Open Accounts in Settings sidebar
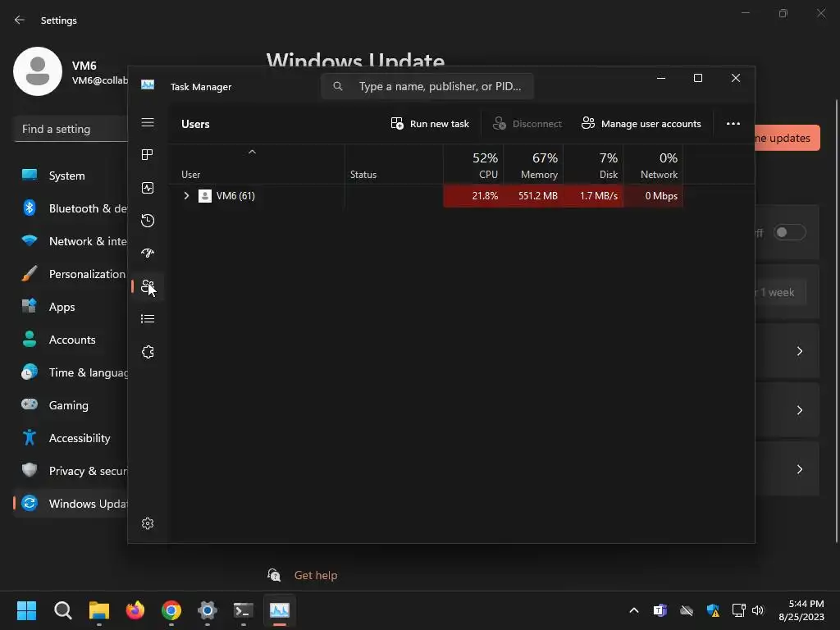 point(71,340)
